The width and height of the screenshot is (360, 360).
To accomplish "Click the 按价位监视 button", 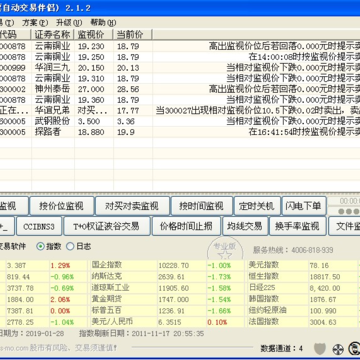I will pyautogui.click(x=61, y=206).
